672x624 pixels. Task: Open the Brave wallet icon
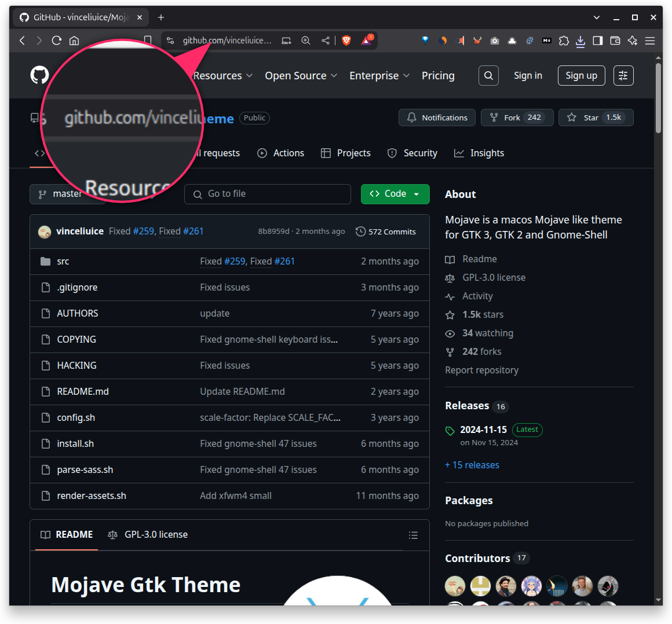(615, 41)
